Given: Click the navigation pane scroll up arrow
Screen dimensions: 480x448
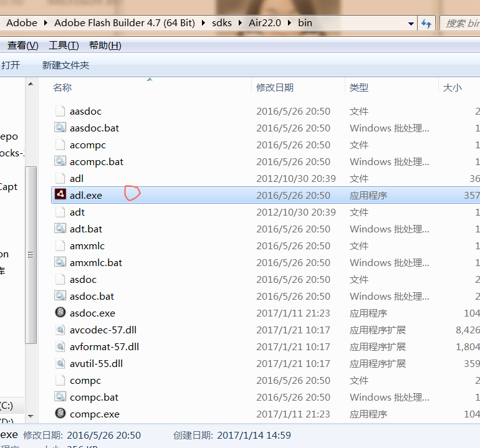Looking at the screenshot, I should tap(31, 84).
